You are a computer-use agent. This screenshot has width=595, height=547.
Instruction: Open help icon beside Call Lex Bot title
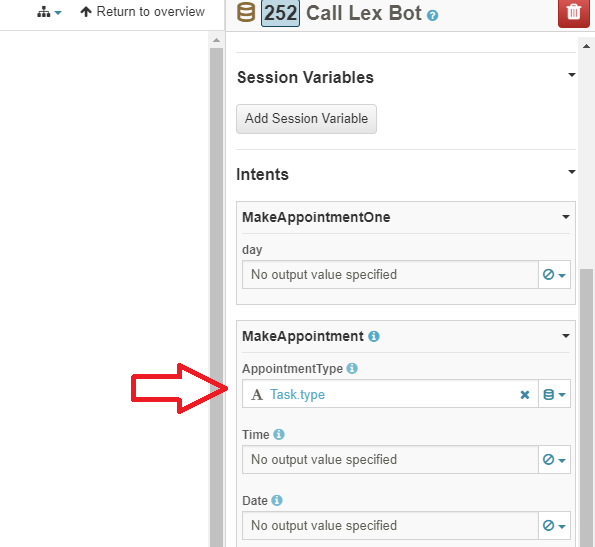(x=432, y=16)
